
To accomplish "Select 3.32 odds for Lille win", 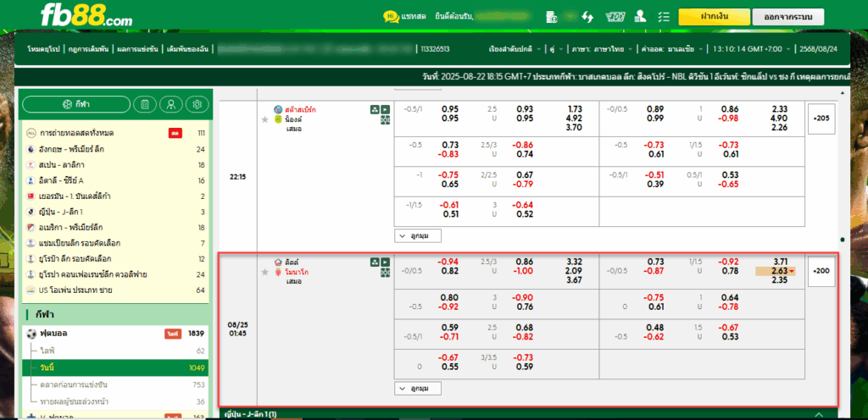I will click(576, 262).
